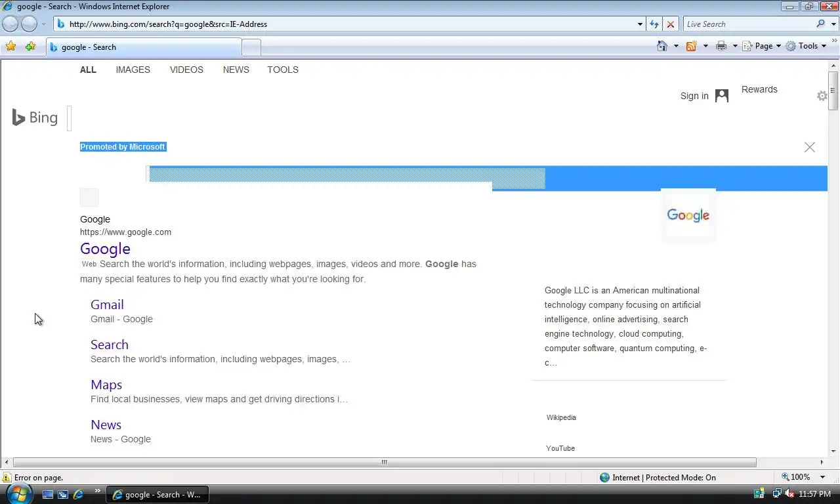This screenshot has height=504, width=840.
Task: Switch to Bing ALL results tab
Action: click(x=88, y=70)
